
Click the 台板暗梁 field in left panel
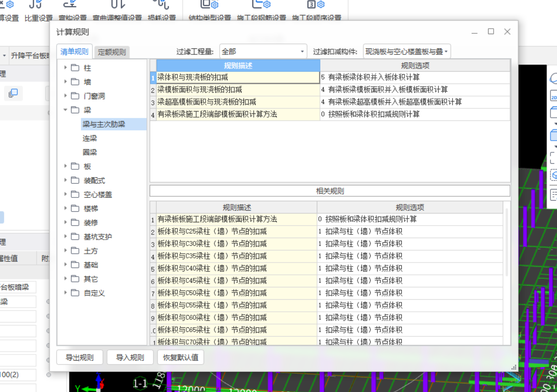18,287
